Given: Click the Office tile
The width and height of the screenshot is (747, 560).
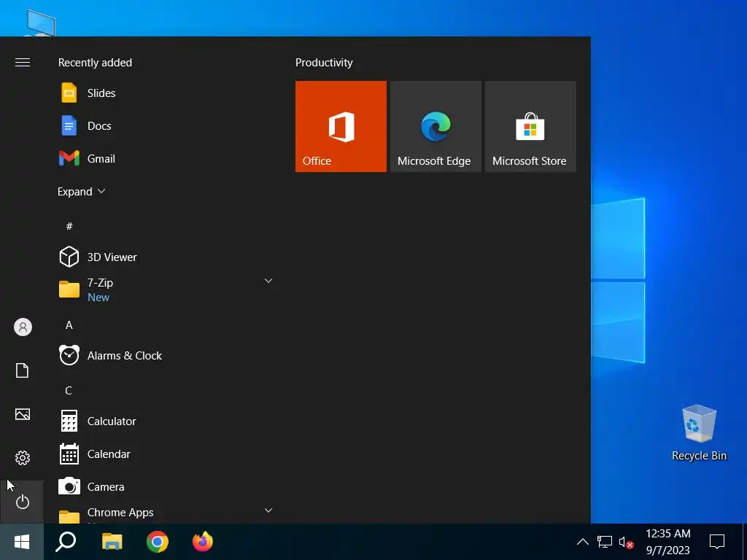Looking at the screenshot, I should coord(341,126).
